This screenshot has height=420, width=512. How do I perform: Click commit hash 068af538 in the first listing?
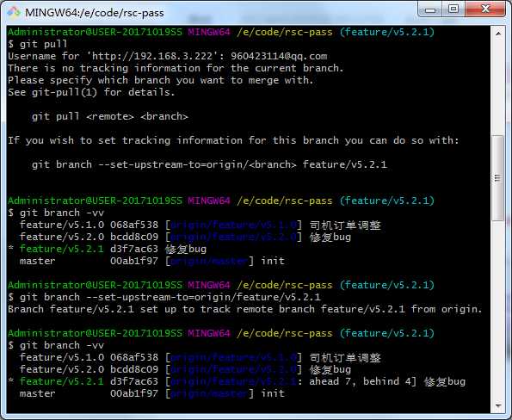point(134,225)
